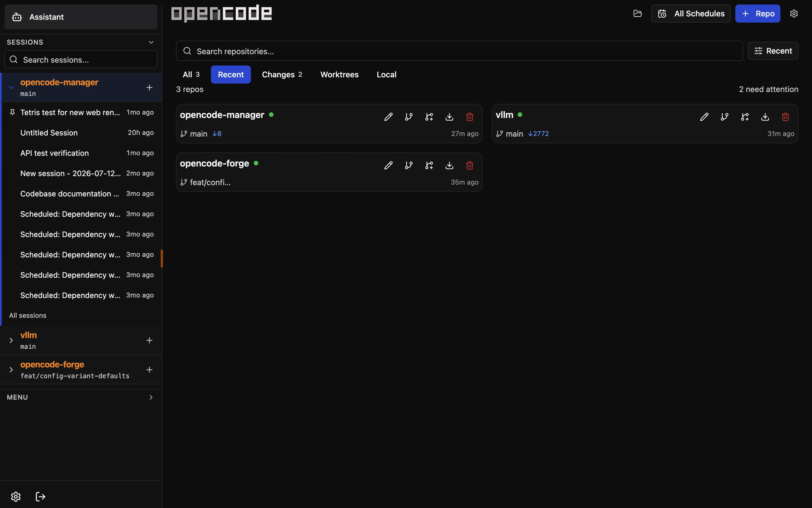Click the All Schedules button

pos(691,14)
